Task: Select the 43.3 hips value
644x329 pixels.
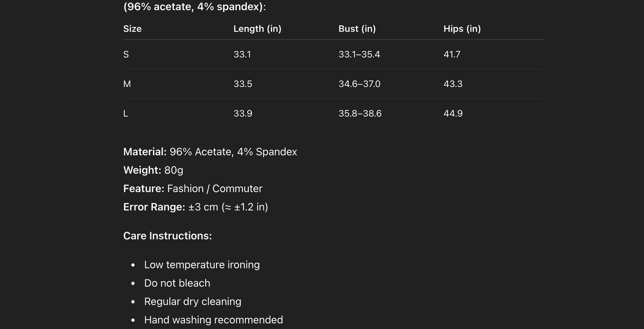Action: [453, 84]
